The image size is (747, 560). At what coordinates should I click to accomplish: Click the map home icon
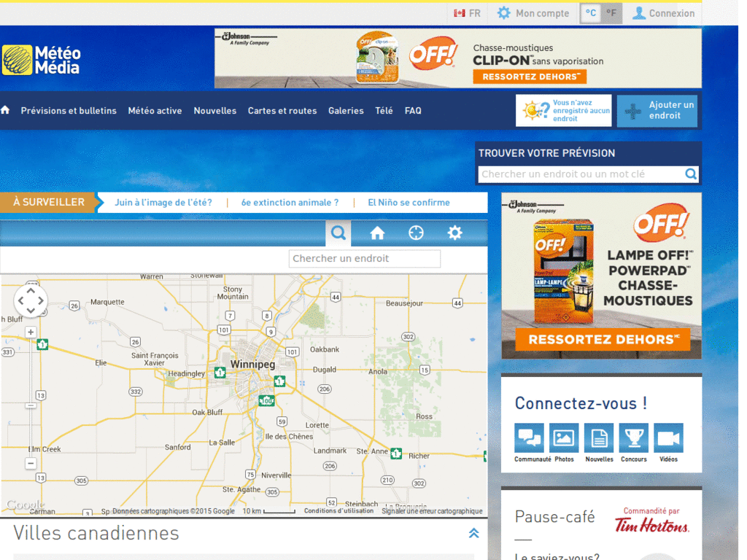coord(377,233)
